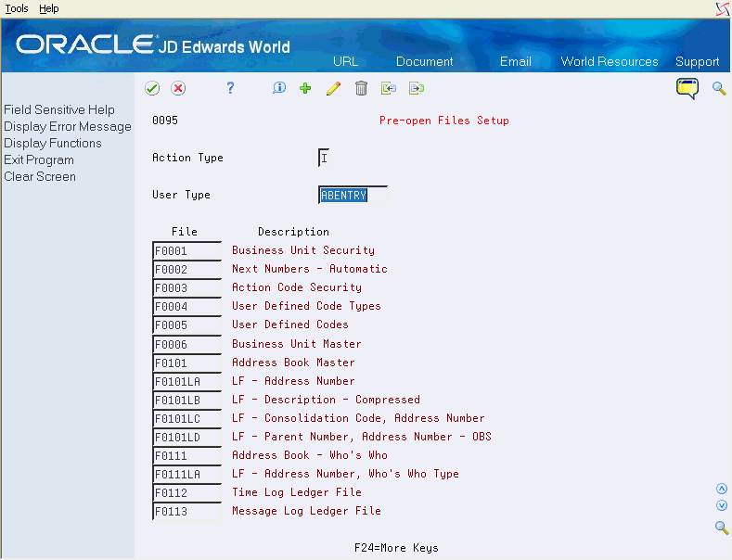Viewport: 732px width, 560px height.
Task: Click the window close X icon
Action: pos(723,9)
